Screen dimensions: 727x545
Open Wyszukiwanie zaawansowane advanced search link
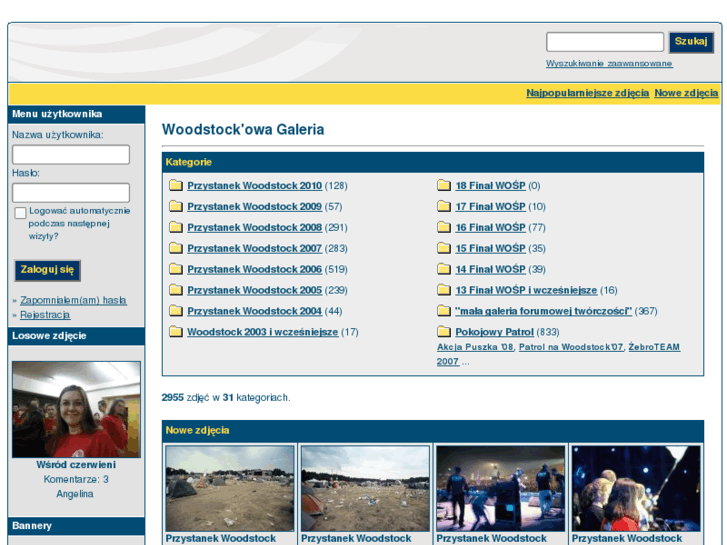pyautogui.click(x=609, y=64)
